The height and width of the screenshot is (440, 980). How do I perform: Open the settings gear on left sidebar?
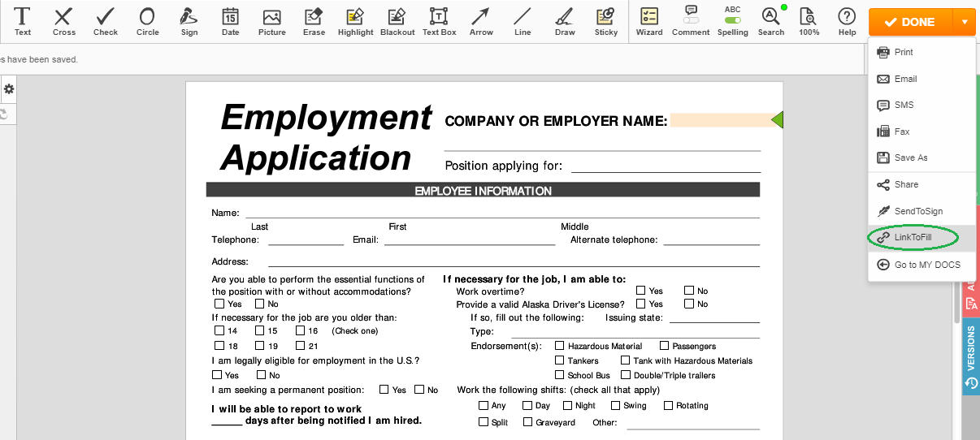click(9, 88)
